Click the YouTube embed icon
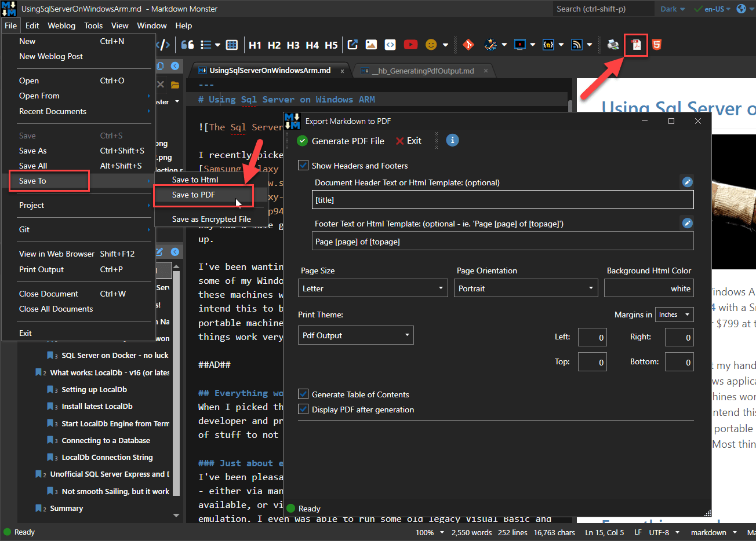The image size is (756, 541). point(410,45)
